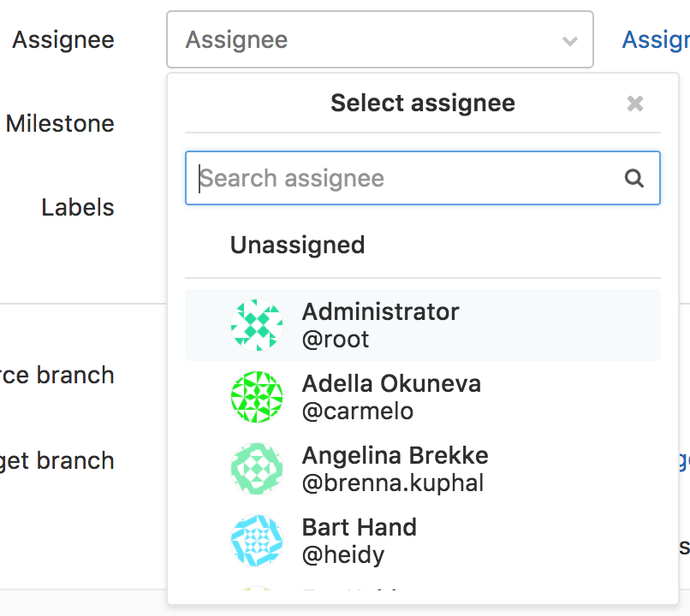Click the @brenna.kuphal username
690x616 pixels.
tap(393, 483)
